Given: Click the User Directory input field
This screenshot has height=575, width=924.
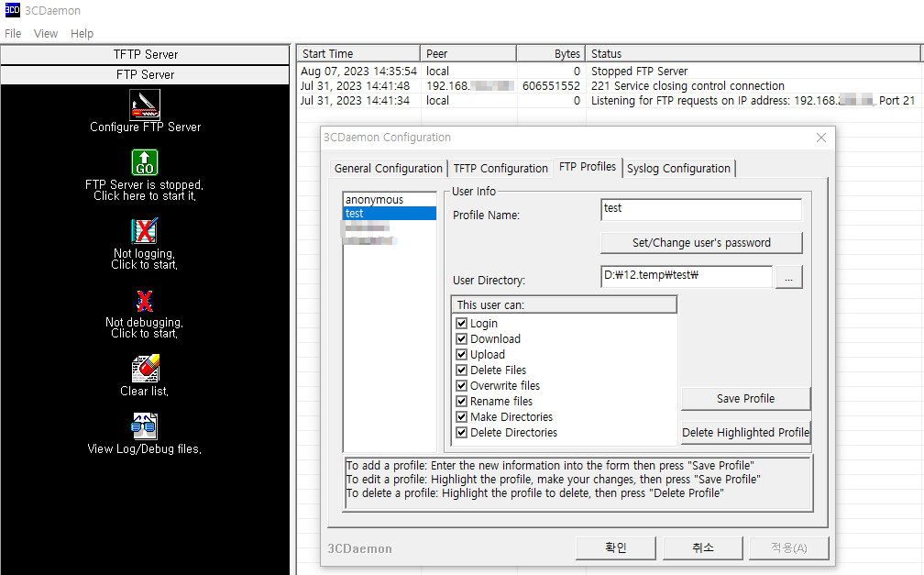Looking at the screenshot, I should [687, 277].
